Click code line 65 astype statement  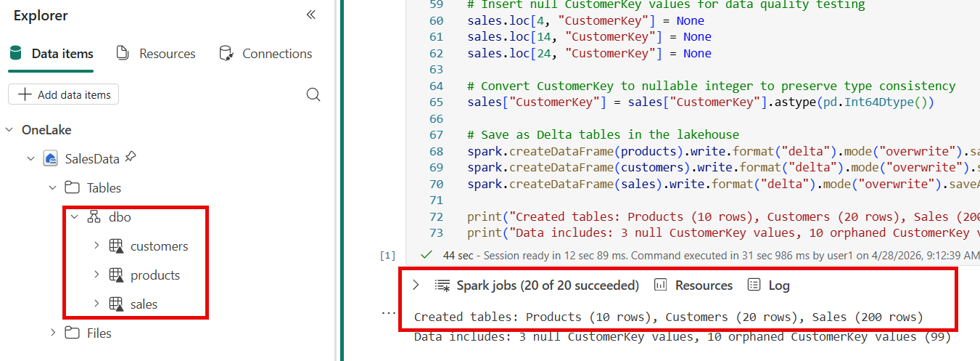click(x=701, y=102)
